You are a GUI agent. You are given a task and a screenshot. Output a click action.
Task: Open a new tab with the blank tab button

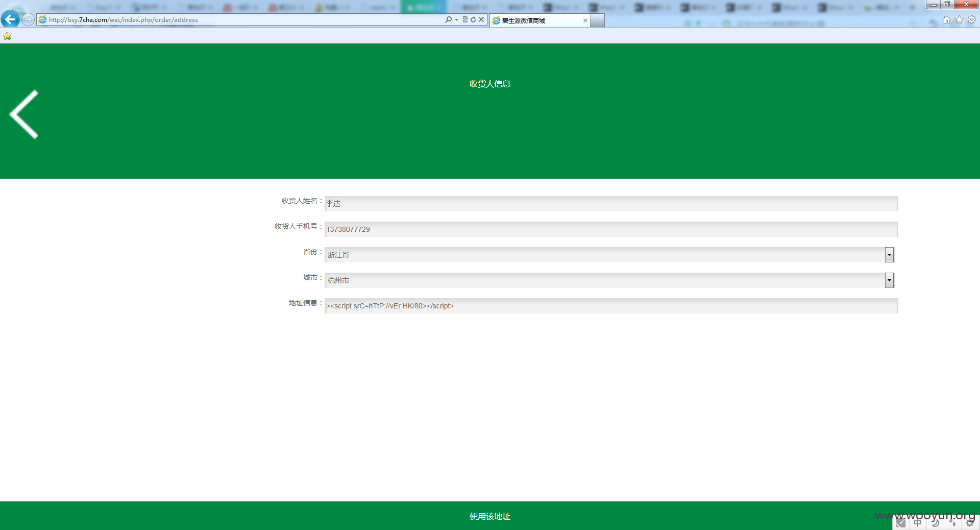pyautogui.click(x=598, y=20)
